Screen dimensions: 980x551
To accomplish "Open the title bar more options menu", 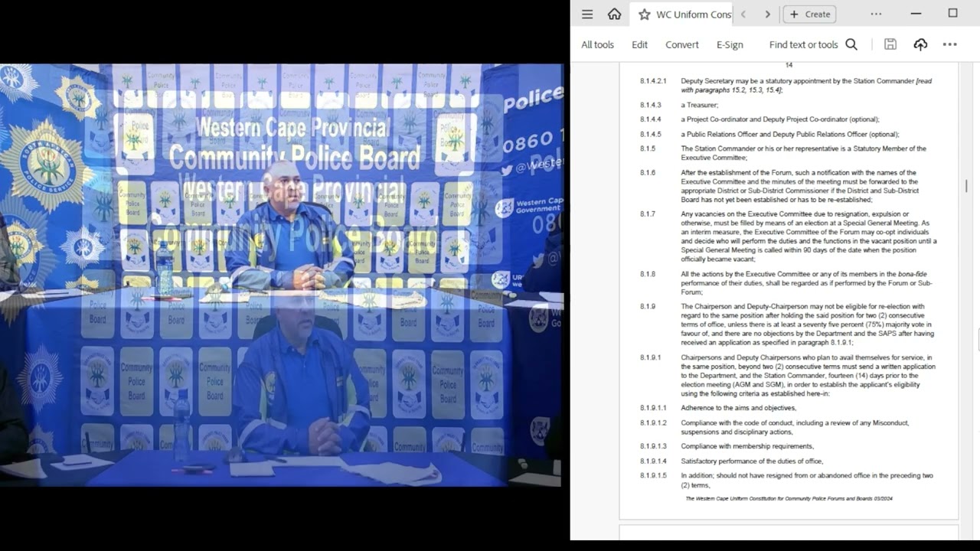I will pos(876,14).
